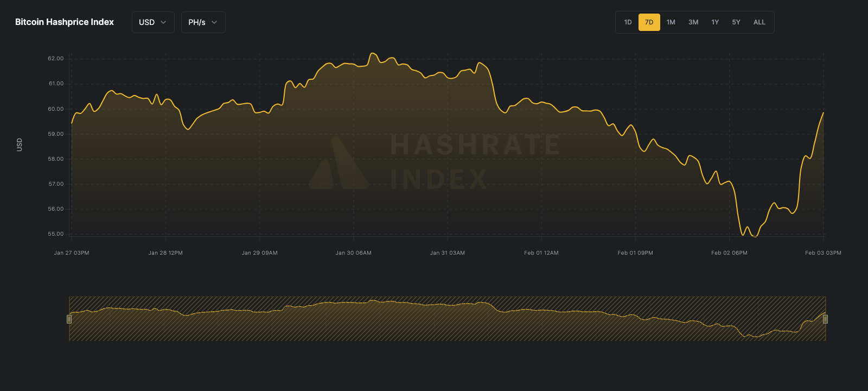Choose the 1Y time range
Viewport: 868px width, 391px height.
pyautogui.click(x=715, y=22)
